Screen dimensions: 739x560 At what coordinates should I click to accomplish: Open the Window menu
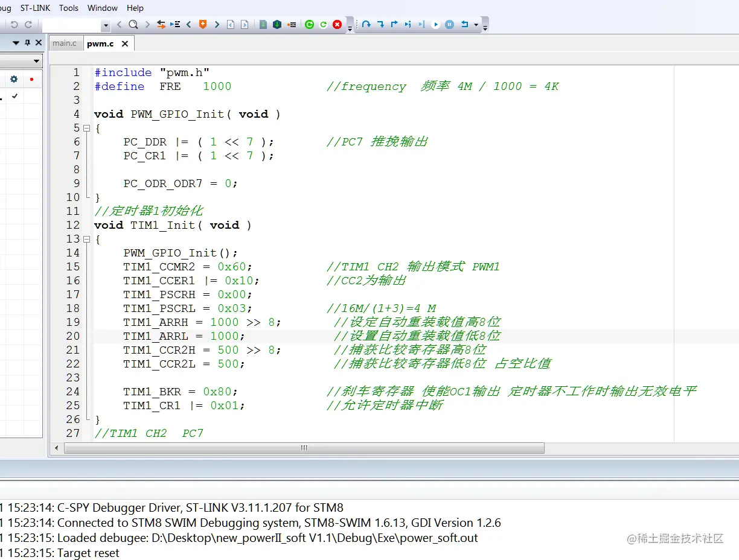103,8
